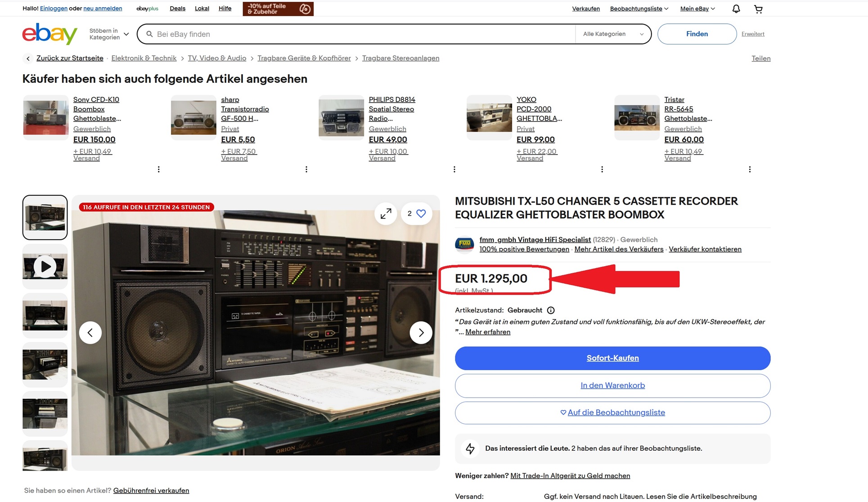
Task: Open the Hilfe menu item
Action: pyautogui.click(x=225, y=9)
